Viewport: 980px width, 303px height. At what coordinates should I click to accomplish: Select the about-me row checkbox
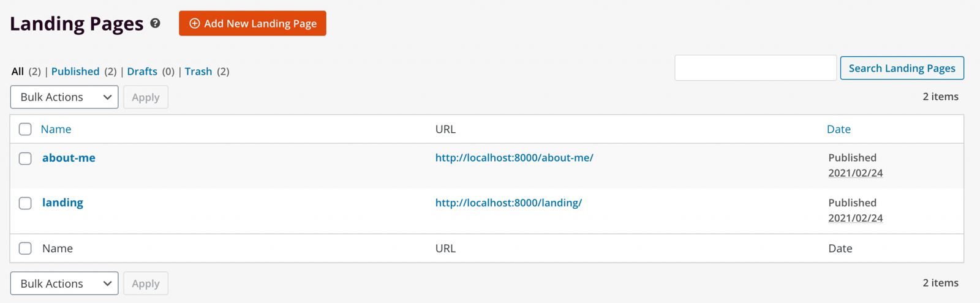coord(25,159)
